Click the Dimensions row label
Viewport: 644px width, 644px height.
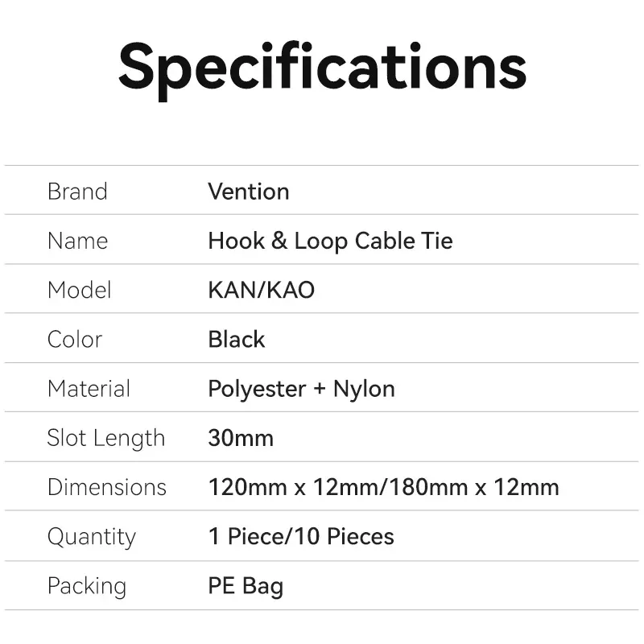pos(107,487)
